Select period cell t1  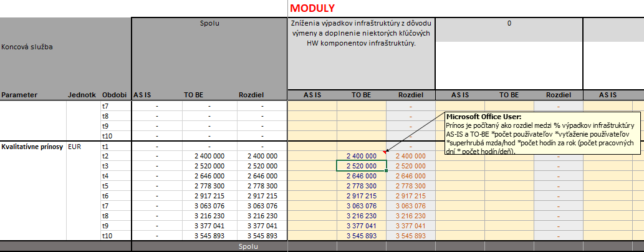(116, 146)
